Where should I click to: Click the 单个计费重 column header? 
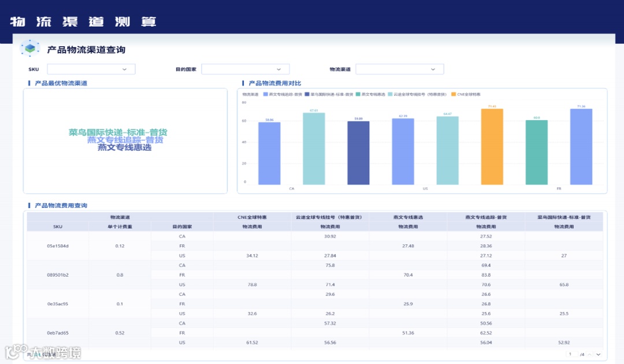tap(120, 226)
